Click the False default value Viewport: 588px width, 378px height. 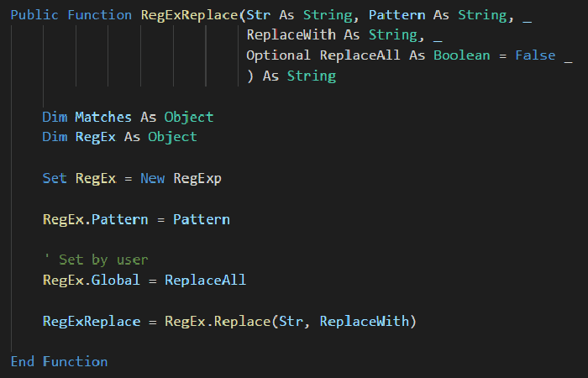click(535, 55)
